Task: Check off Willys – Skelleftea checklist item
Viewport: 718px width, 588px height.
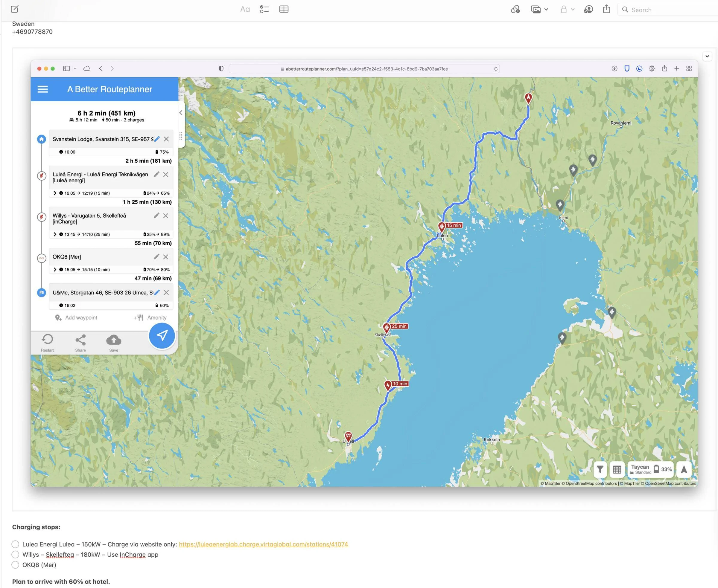Action: coord(15,554)
